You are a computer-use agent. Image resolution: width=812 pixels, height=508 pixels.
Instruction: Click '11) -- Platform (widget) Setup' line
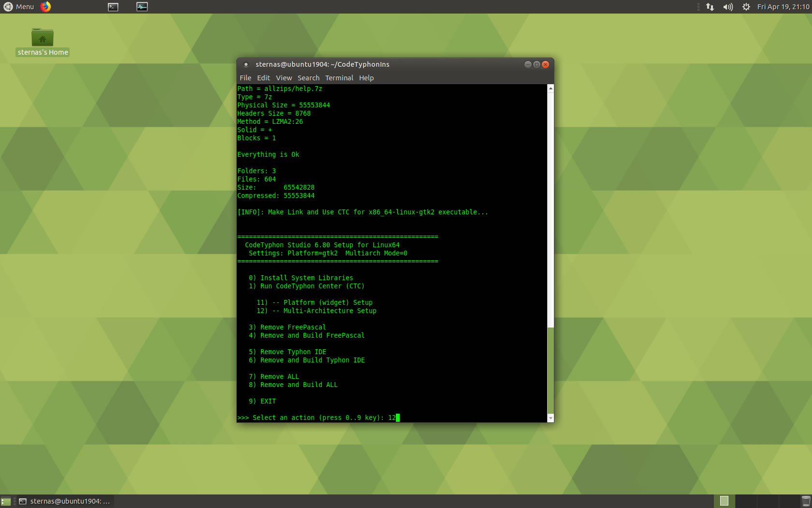pyautogui.click(x=315, y=302)
